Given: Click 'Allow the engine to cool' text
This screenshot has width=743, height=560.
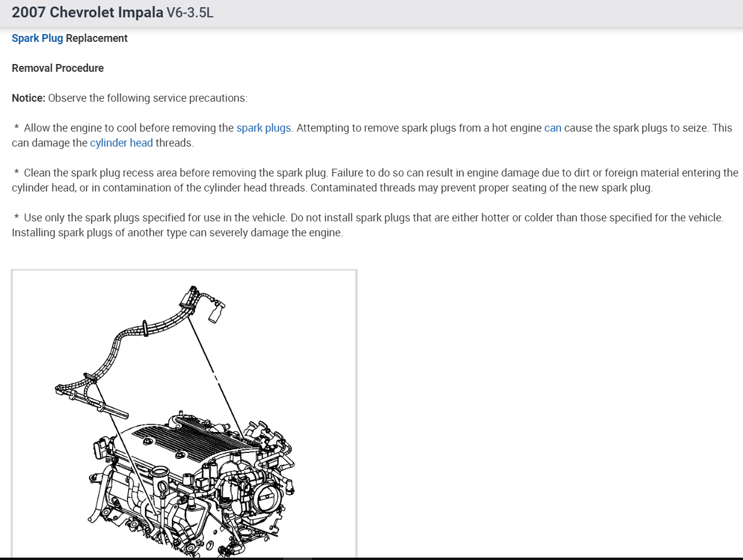Looking at the screenshot, I should (159, 128).
